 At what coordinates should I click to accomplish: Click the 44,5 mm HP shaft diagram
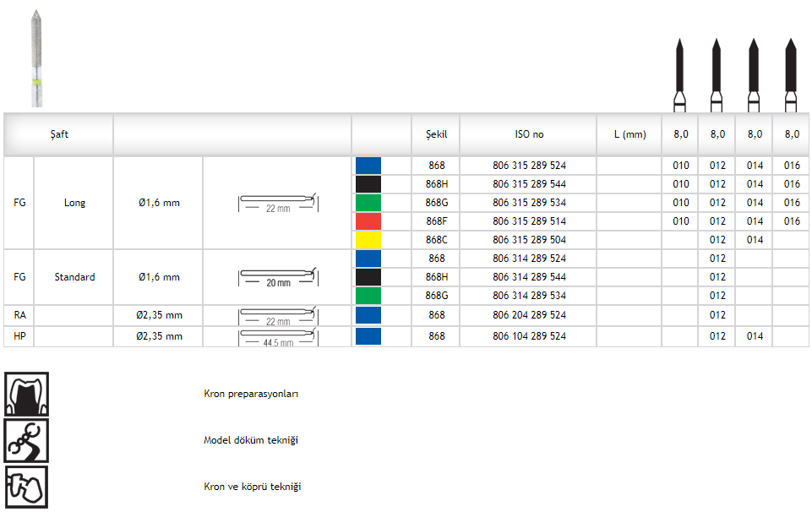pos(277,337)
